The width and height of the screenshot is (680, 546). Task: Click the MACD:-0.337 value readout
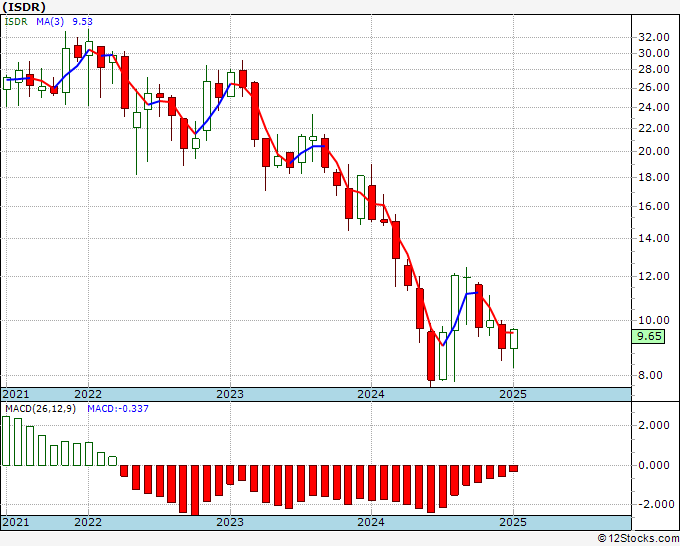[x=118, y=409]
